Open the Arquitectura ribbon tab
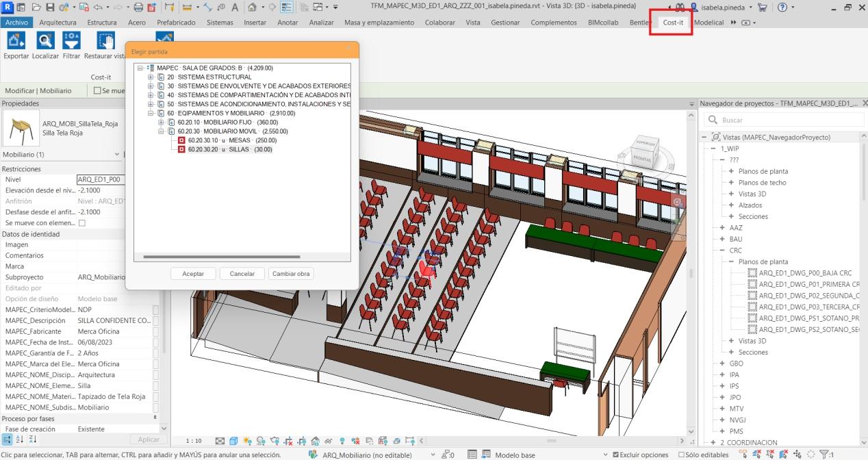 click(58, 23)
